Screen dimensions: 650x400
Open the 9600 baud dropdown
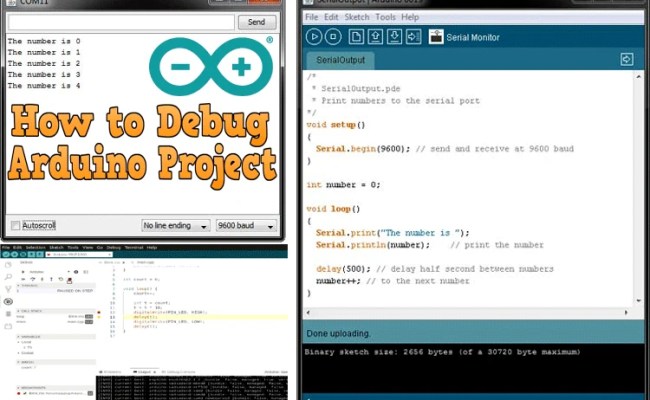(x=246, y=225)
